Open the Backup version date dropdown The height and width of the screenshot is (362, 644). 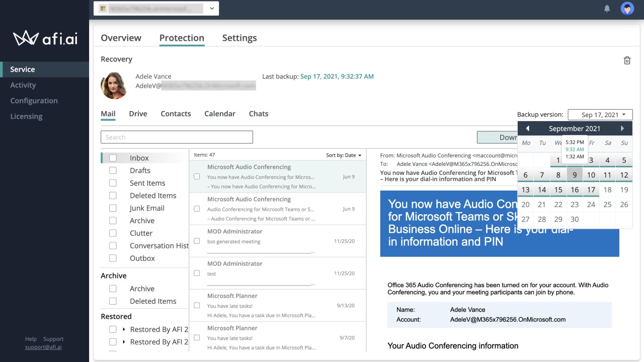click(x=600, y=115)
